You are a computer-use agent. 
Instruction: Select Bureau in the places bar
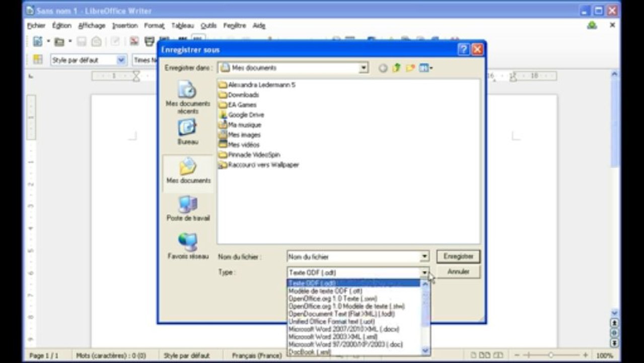[187, 133]
